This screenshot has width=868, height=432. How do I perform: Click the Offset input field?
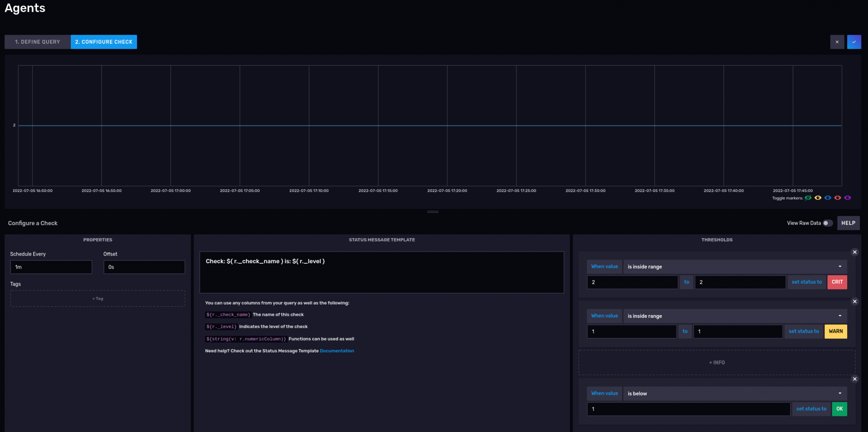coord(144,267)
